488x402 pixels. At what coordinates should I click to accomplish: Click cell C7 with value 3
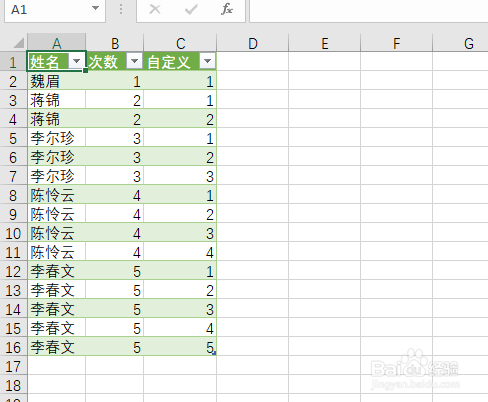click(x=180, y=176)
